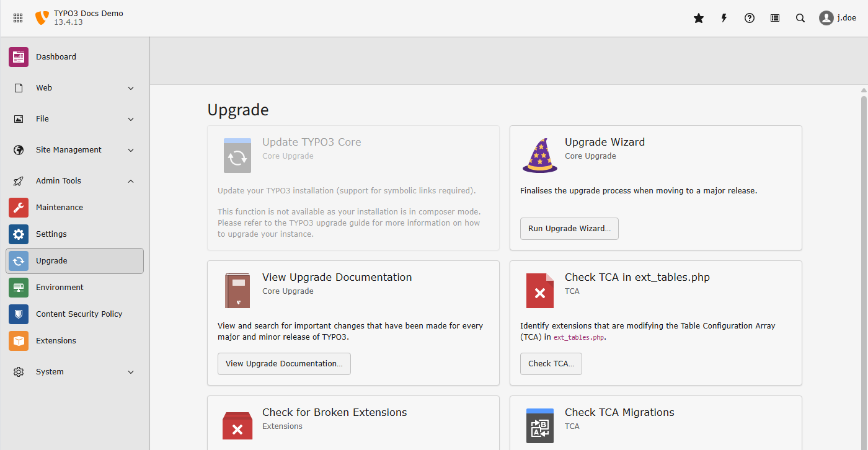Click the Check for Broken Extensions heading
Screen dimensions: 868x450
point(335,412)
